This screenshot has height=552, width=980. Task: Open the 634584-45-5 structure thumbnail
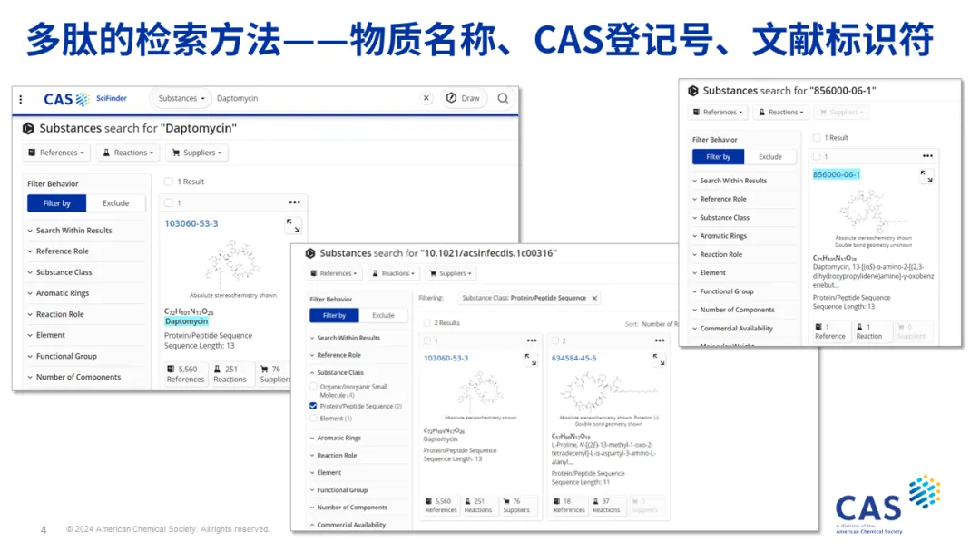pos(607,392)
